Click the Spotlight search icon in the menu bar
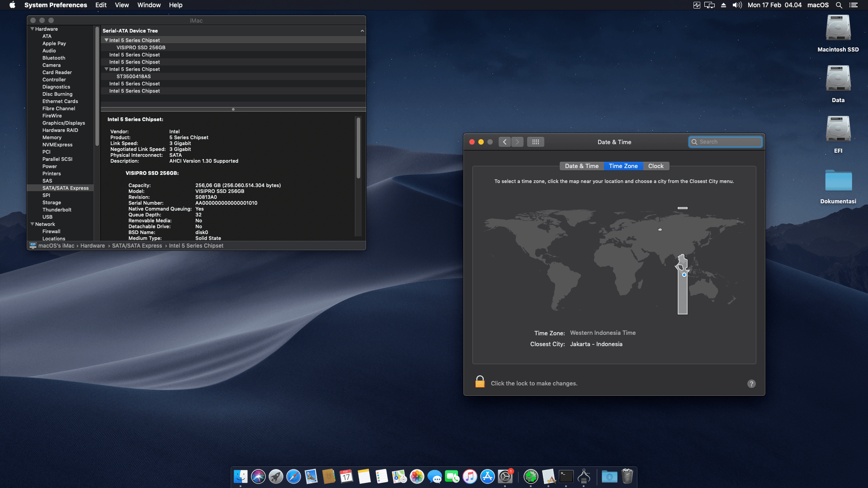Screen dimensions: 868x488 839,5
